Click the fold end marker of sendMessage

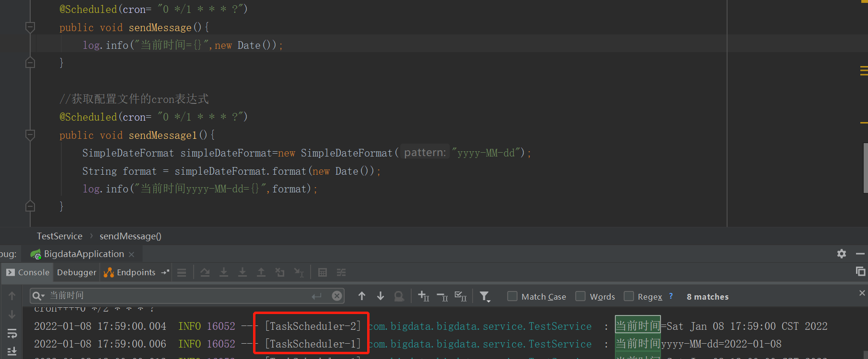click(30, 63)
